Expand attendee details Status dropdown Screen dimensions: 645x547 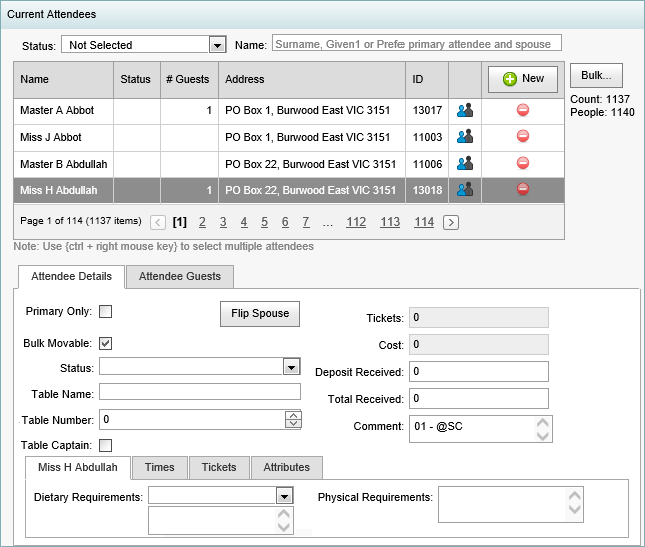[291, 367]
